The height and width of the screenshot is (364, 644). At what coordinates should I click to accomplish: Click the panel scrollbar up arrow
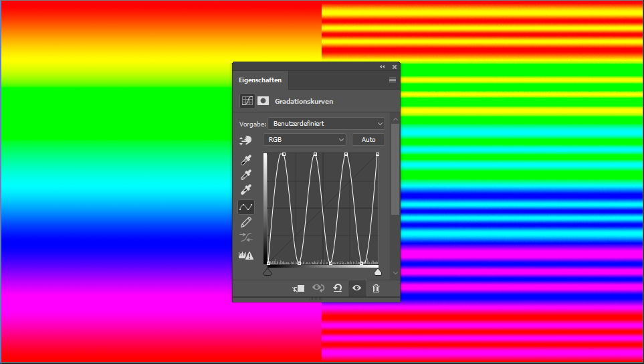coord(395,119)
